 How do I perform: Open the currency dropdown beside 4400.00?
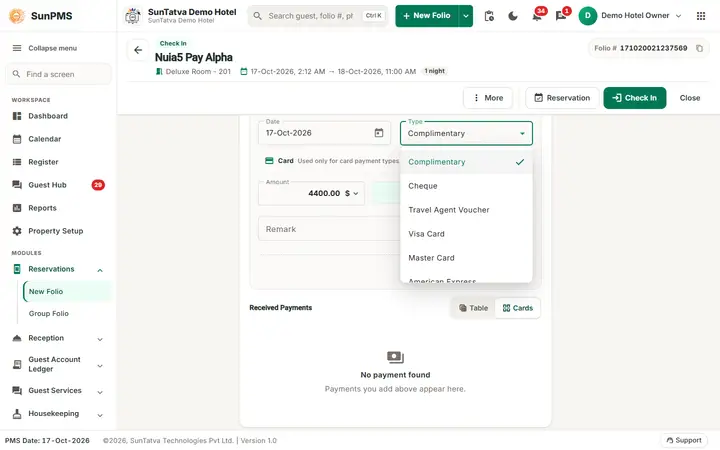tap(351, 193)
